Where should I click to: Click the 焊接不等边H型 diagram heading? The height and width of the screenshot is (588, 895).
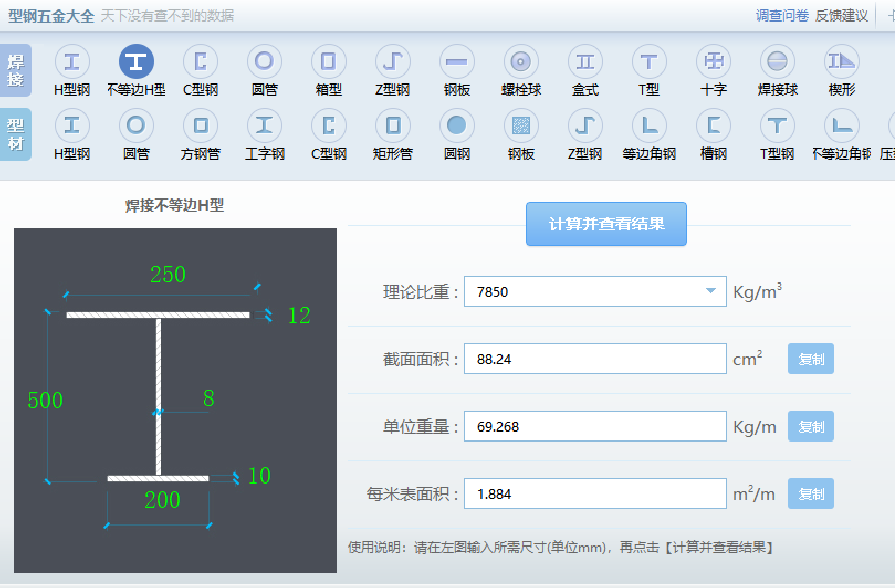pyautogui.click(x=175, y=206)
